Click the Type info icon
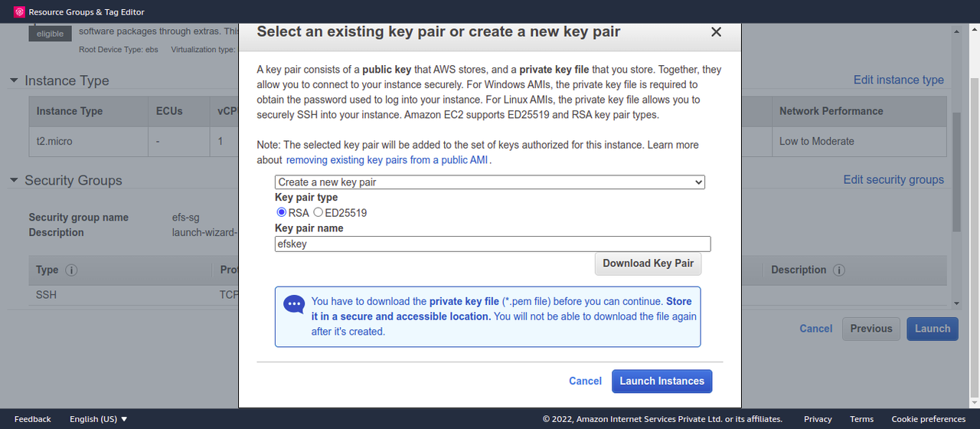Viewport: 980px width, 429px height. pos(71,270)
